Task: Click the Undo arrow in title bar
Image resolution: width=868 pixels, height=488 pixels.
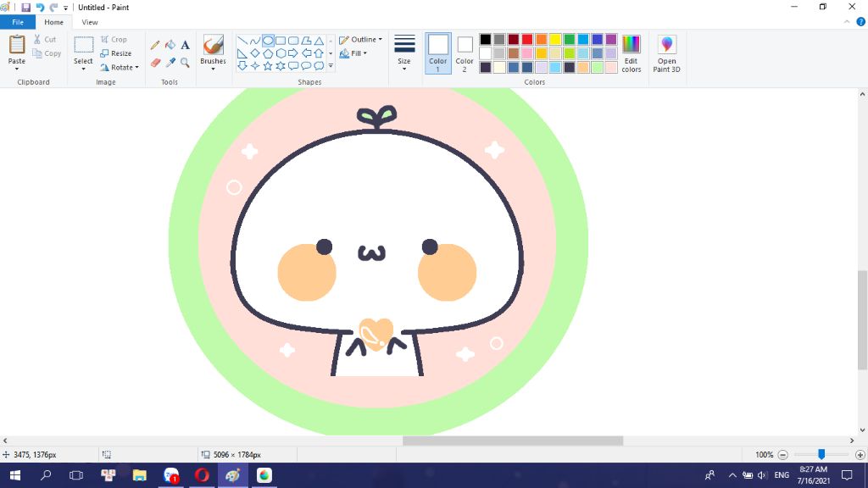Action: pyautogui.click(x=40, y=7)
